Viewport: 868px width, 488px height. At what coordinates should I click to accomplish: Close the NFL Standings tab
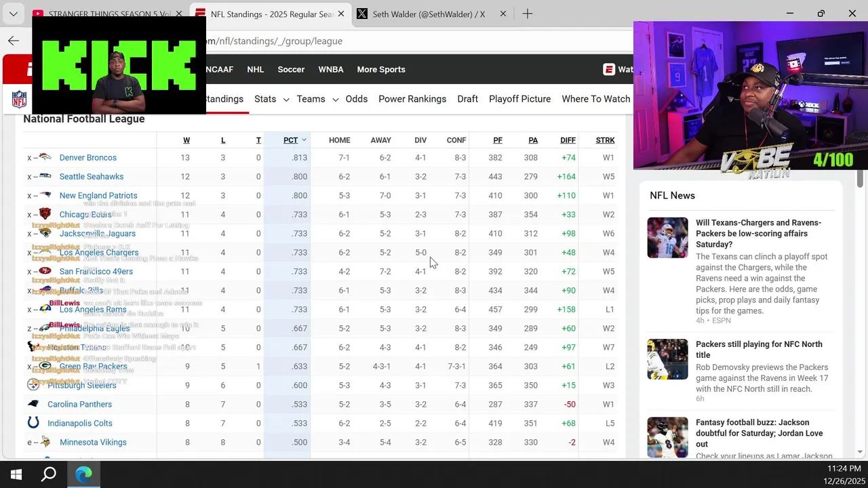[340, 14]
